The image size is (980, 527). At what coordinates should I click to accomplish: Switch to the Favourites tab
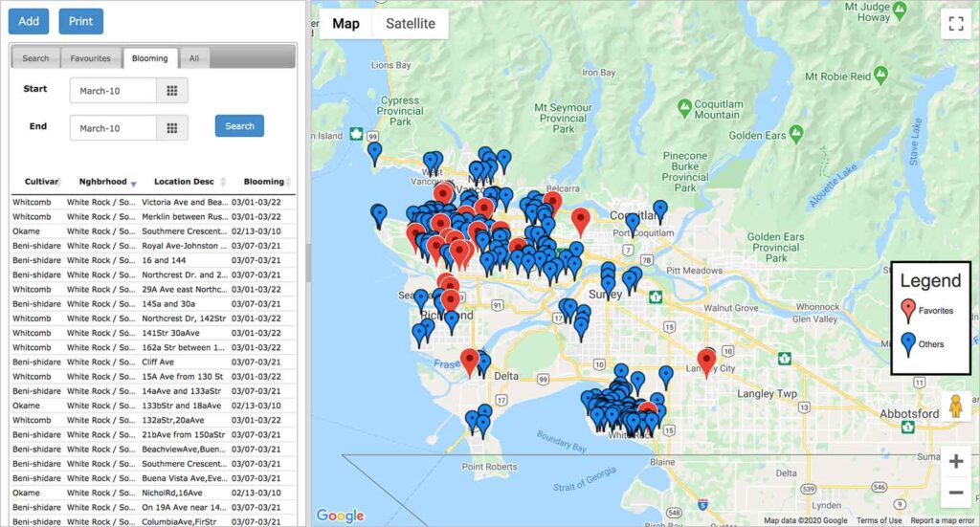point(90,58)
